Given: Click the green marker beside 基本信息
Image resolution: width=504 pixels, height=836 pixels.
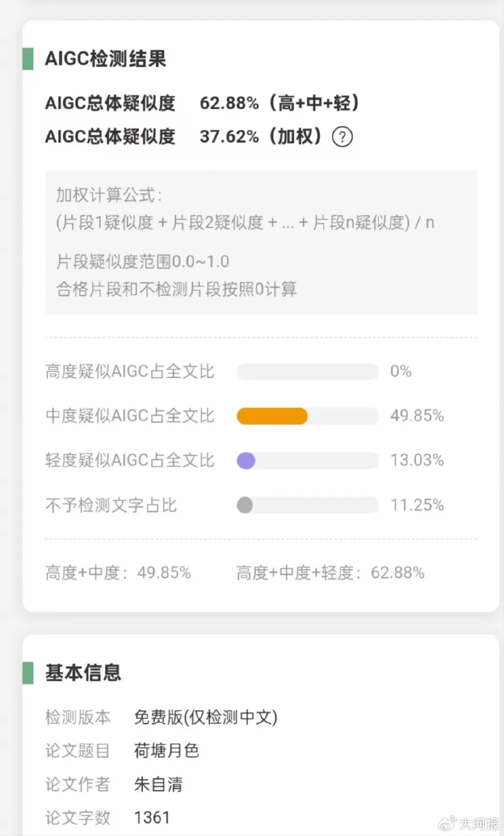Looking at the screenshot, I should click(x=28, y=673).
